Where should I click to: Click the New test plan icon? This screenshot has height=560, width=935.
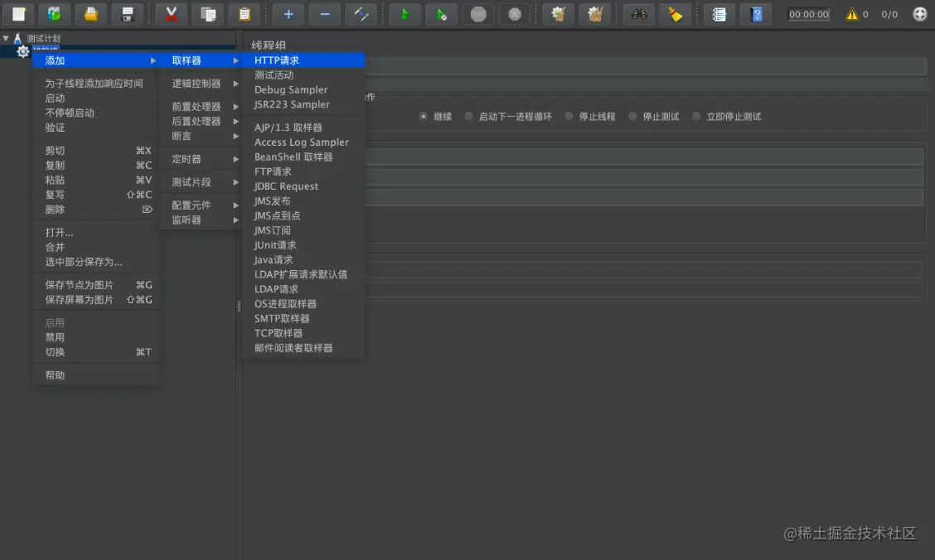pyautogui.click(x=18, y=14)
